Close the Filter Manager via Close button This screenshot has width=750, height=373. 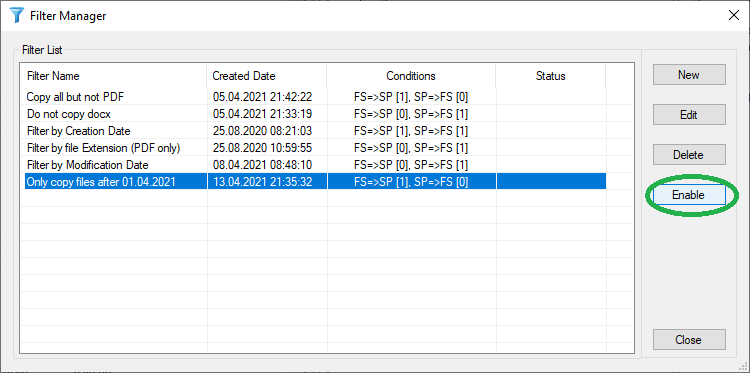[x=689, y=340]
